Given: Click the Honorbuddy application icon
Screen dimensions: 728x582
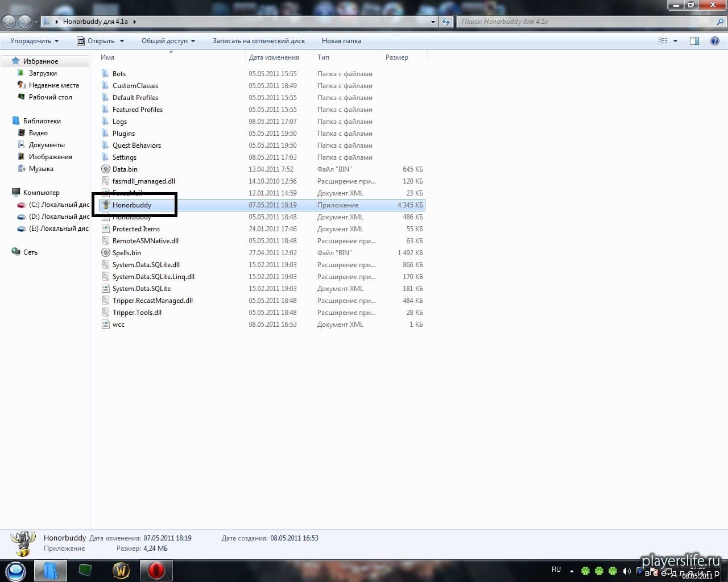Looking at the screenshot, I should click(105, 205).
